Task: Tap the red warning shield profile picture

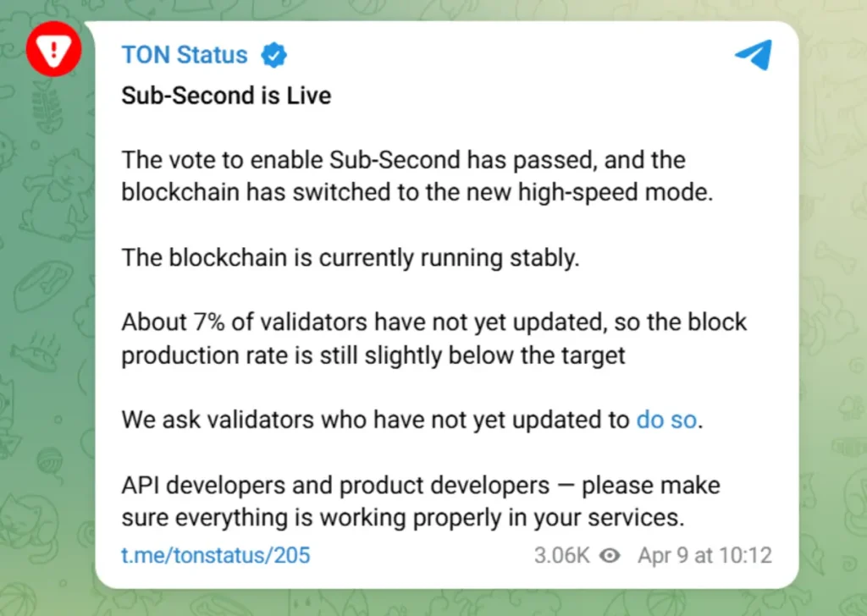Action: 53,49
